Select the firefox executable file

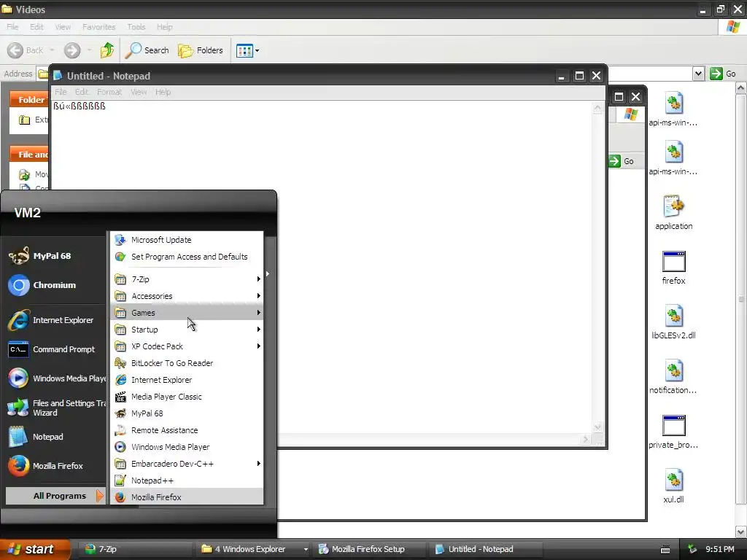[x=673, y=268]
